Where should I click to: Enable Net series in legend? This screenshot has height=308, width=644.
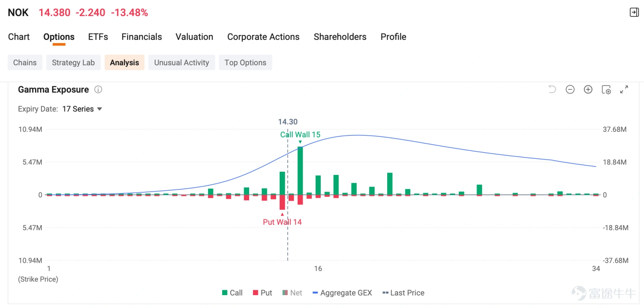coord(292,293)
